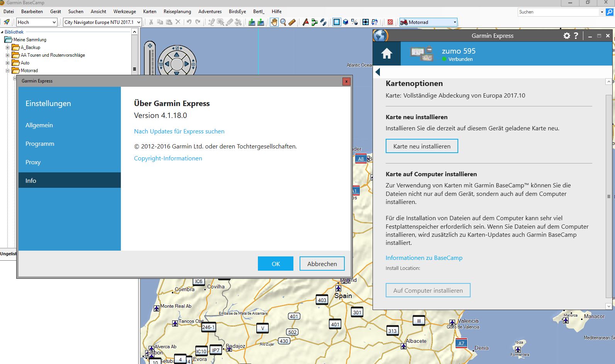Close the Garmin Express settings dialog

pos(346,81)
